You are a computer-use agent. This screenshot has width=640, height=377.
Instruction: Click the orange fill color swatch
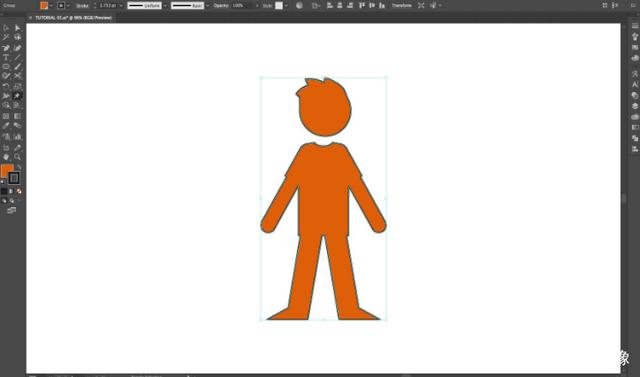click(44, 6)
